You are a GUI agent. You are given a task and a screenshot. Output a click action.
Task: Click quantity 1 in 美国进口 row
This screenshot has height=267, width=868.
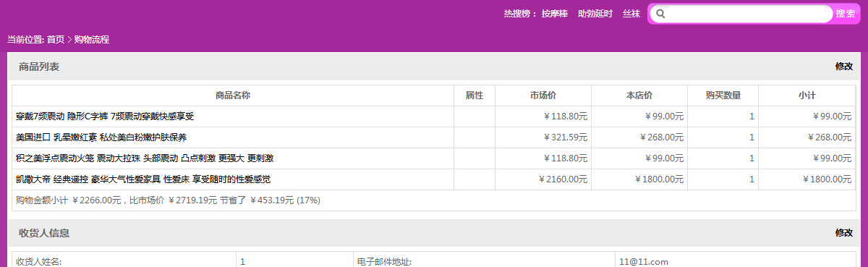pos(752,137)
